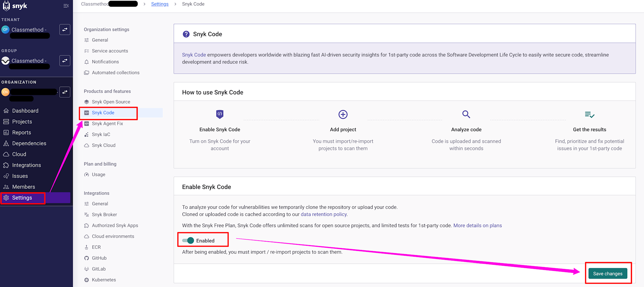
Task: Open GitHub integration settings
Action: coord(99,258)
